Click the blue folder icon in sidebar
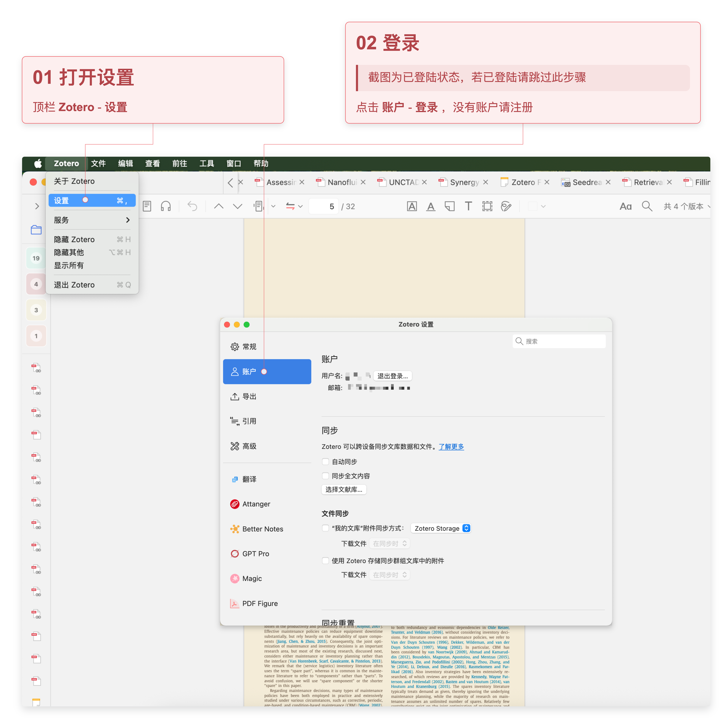 coord(36,230)
